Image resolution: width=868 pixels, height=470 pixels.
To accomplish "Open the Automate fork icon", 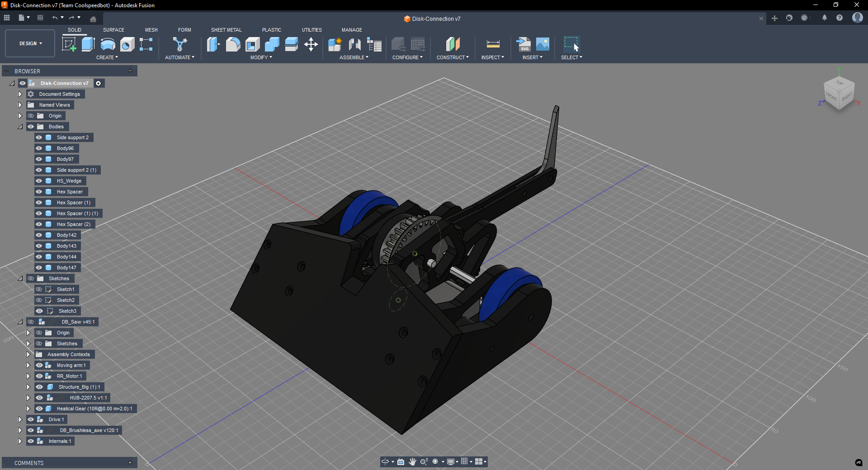I will click(x=179, y=44).
